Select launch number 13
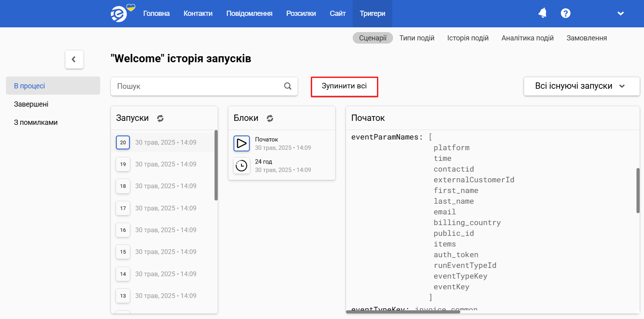This screenshot has width=644, height=319. point(123,296)
